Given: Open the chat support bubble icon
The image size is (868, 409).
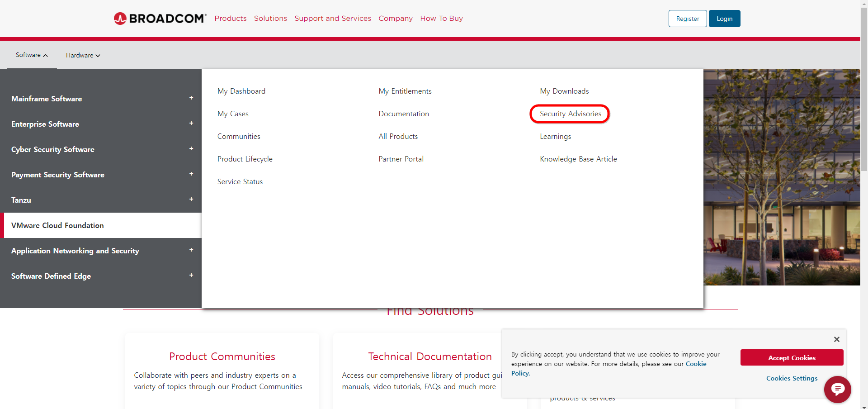Looking at the screenshot, I should coord(837,389).
